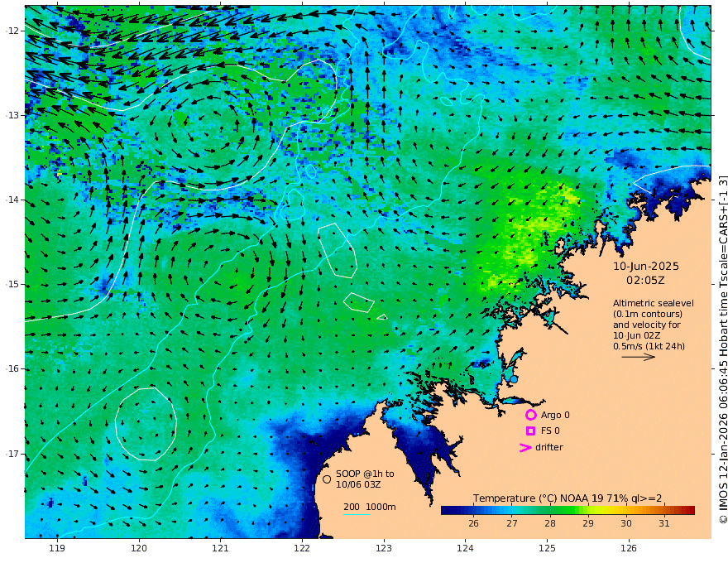Click the vertical IMOS copyright timestamp text
This screenshot has height=563, width=728.
722,349
